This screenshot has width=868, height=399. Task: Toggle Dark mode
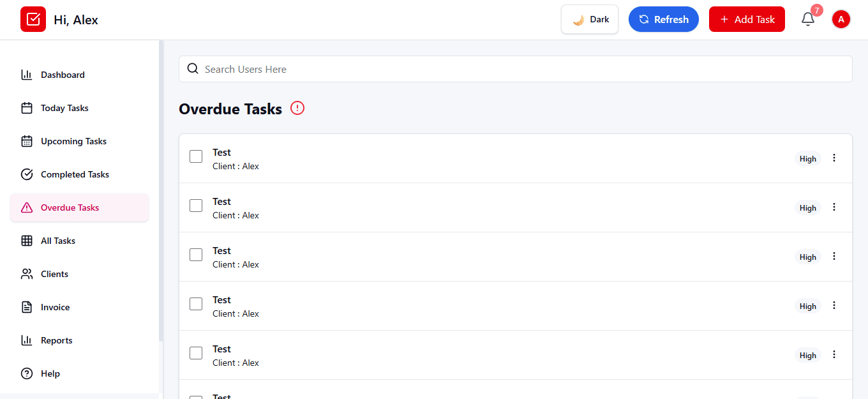point(589,19)
